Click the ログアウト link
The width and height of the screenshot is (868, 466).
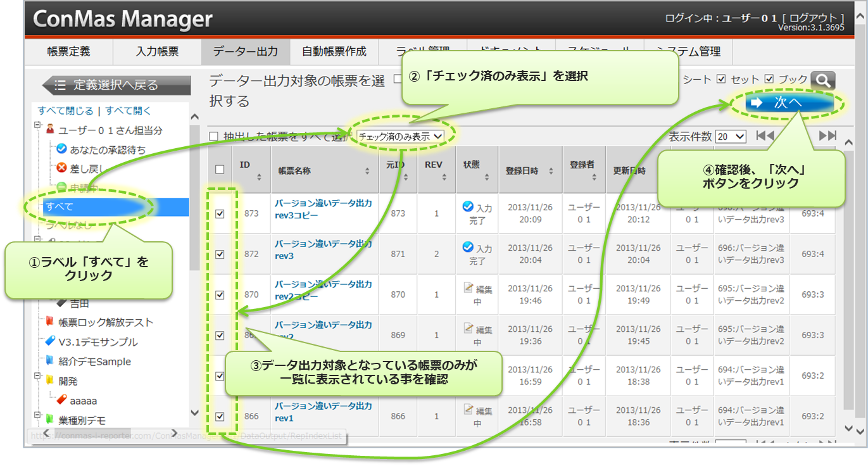tap(813, 18)
